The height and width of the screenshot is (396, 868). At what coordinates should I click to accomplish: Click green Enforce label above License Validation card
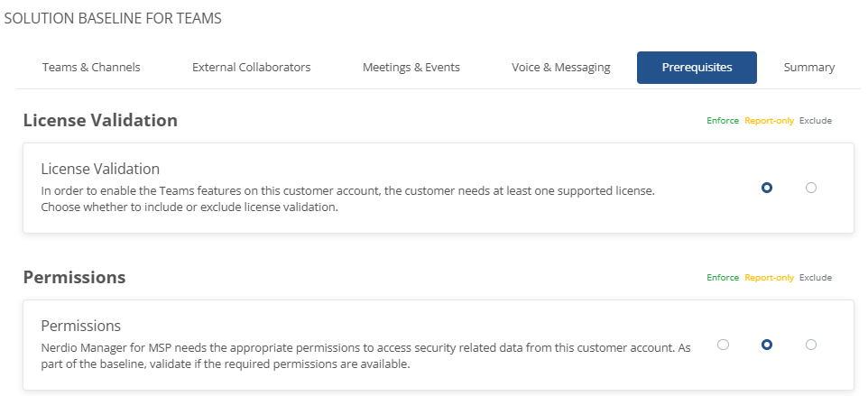pyautogui.click(x=723, y=121)
